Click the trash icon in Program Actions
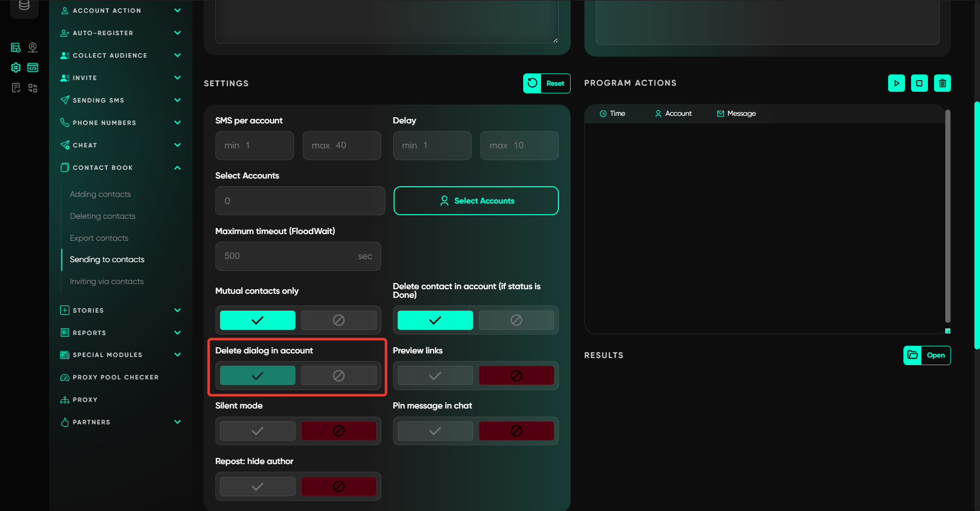 coord(942,83)
